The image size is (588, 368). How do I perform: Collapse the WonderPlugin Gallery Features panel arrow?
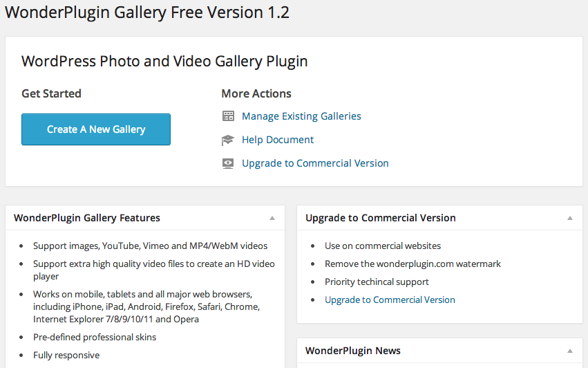tap(272, 218)
